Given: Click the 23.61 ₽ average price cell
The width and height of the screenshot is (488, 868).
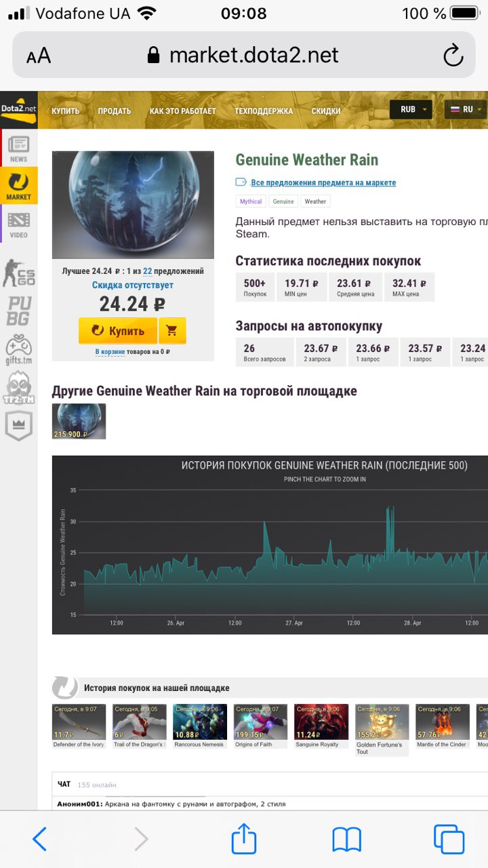Looking at the screenshot, I should click(x=355, y=287).
